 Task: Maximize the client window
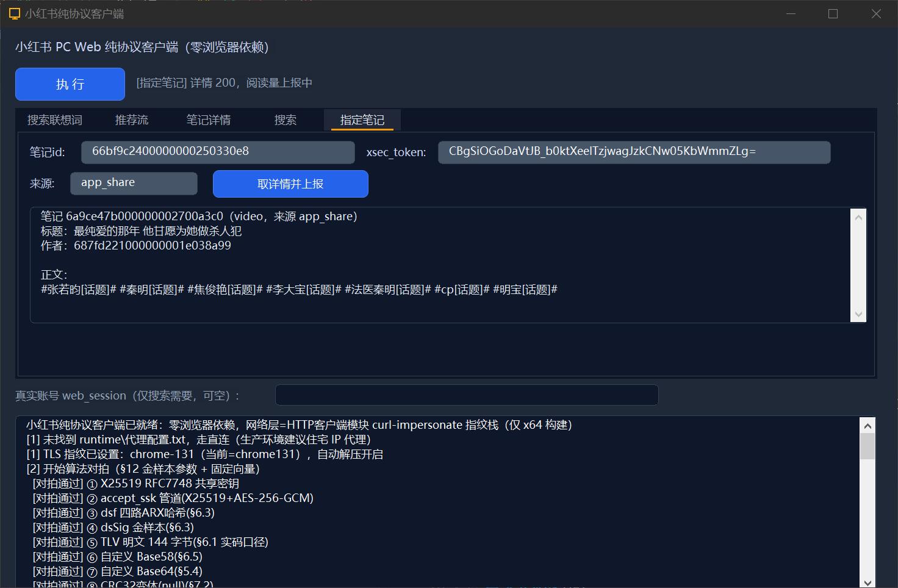(833, 13)
